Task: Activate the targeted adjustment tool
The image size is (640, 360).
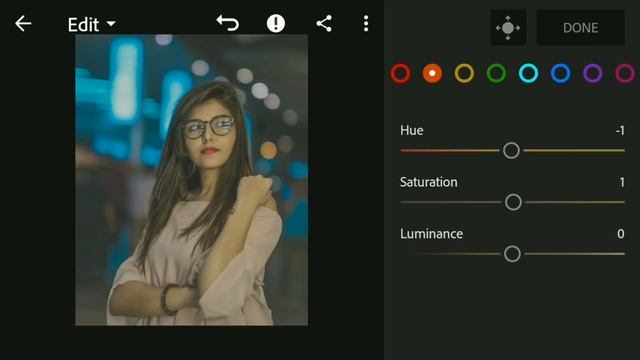Action: [x=508, y=28]
